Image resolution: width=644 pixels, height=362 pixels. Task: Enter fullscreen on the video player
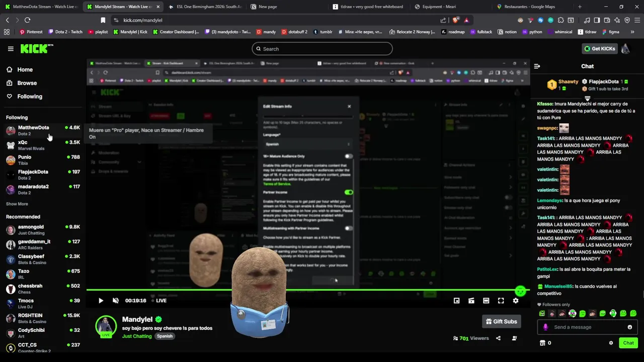[x=501, y=301]
